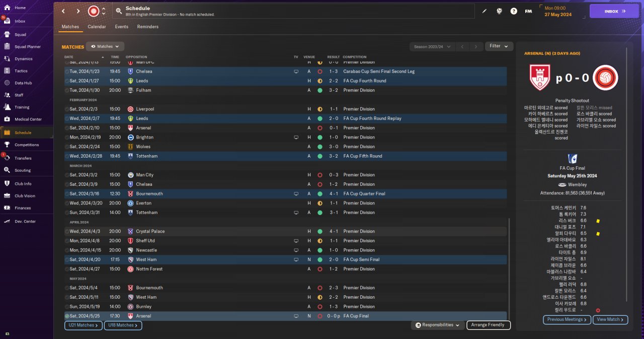Click View Match button

coord(611,320)
